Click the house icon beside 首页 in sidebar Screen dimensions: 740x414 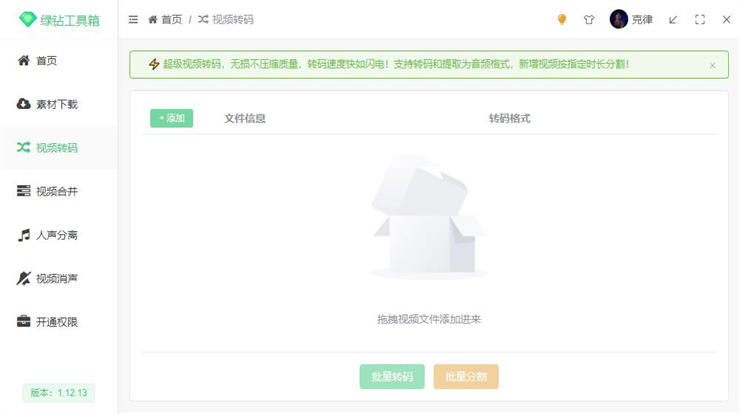click(x=24, y=60)
